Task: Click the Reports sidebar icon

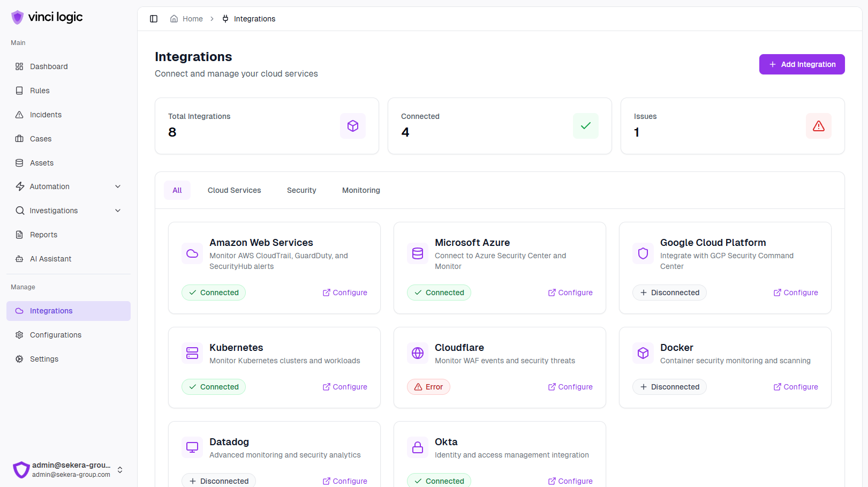Action: pyautogui.click(x=19, y=235)
